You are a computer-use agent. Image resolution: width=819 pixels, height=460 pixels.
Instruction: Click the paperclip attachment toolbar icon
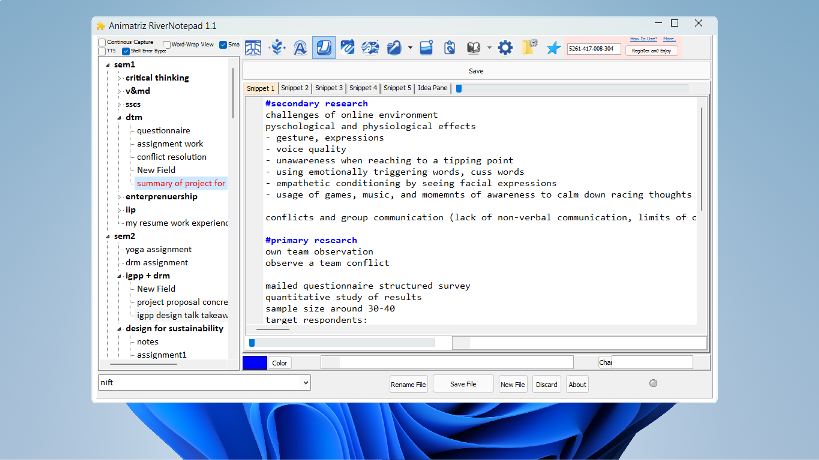click(347, 48)
